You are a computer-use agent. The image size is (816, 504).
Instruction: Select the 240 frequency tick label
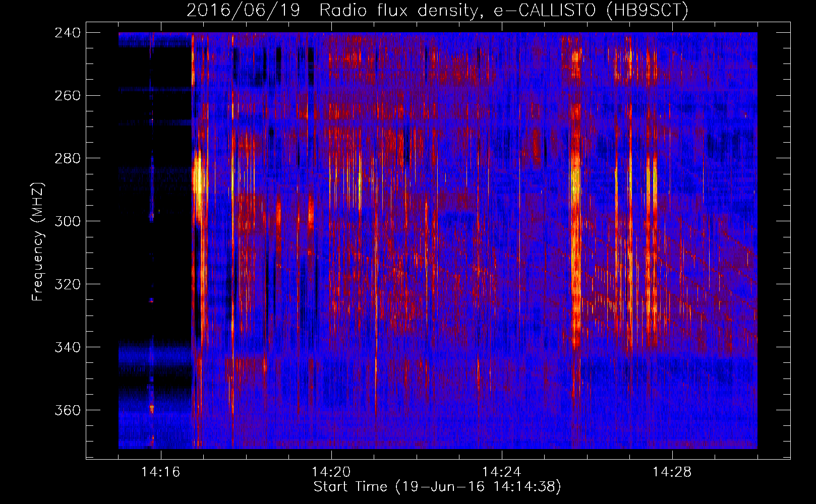(x=68, y=33)
